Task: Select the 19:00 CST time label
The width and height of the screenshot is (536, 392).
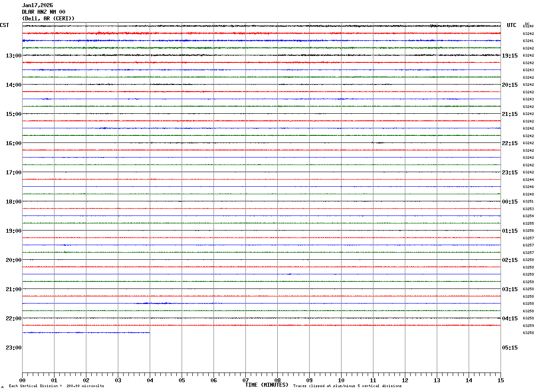Action: [14, 231]
